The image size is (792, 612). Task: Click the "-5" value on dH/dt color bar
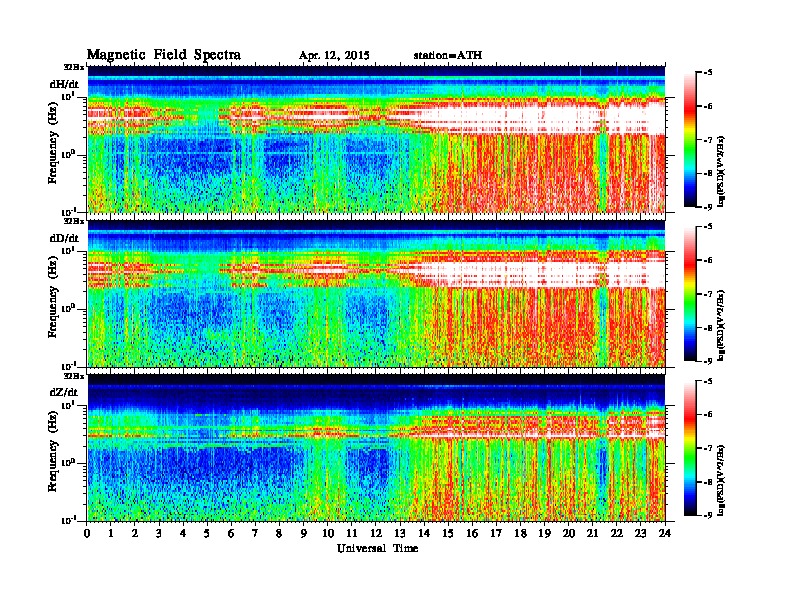tap(708, 73)
